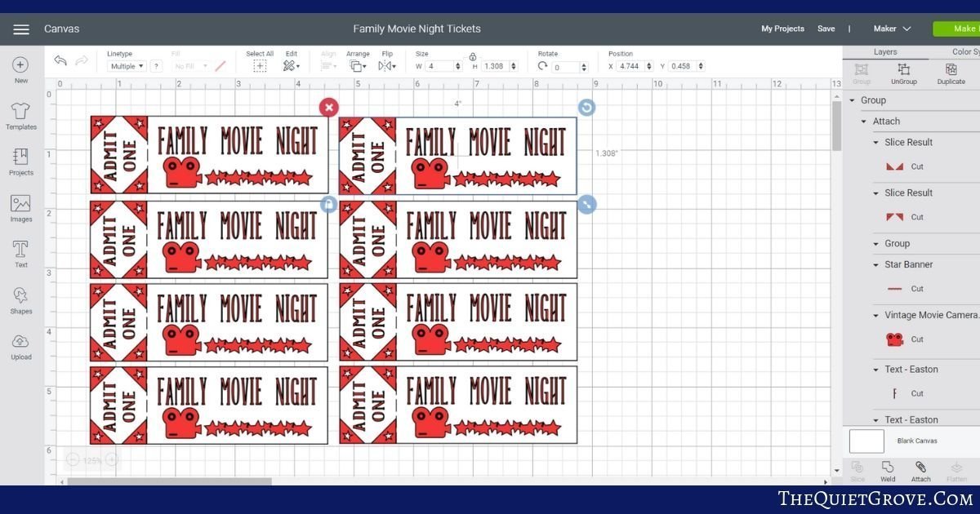Image resolution: width=980 pixels, height=514 pixels.
Task: Open the Shapes tool
Action: 21,295
